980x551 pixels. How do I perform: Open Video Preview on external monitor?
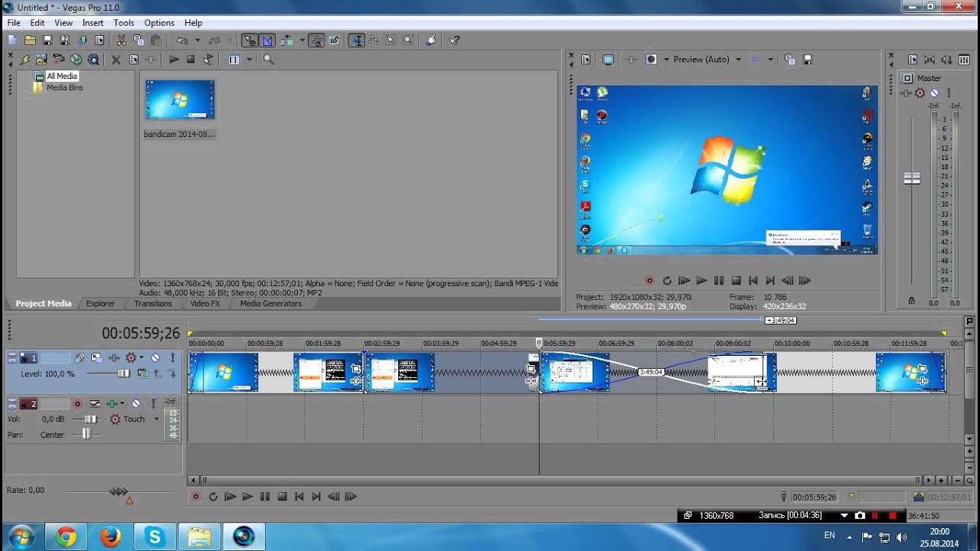pyautogui.click(x=608, y=59)
